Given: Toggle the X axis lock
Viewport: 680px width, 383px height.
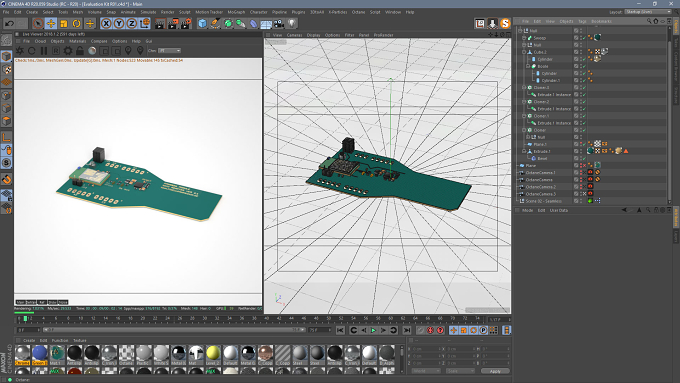Looking at the screenshot, I should point(106,23).
